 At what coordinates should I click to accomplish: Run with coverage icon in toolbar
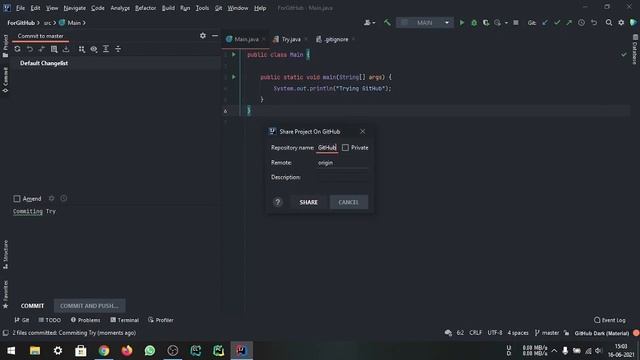[x=486, y=23]
